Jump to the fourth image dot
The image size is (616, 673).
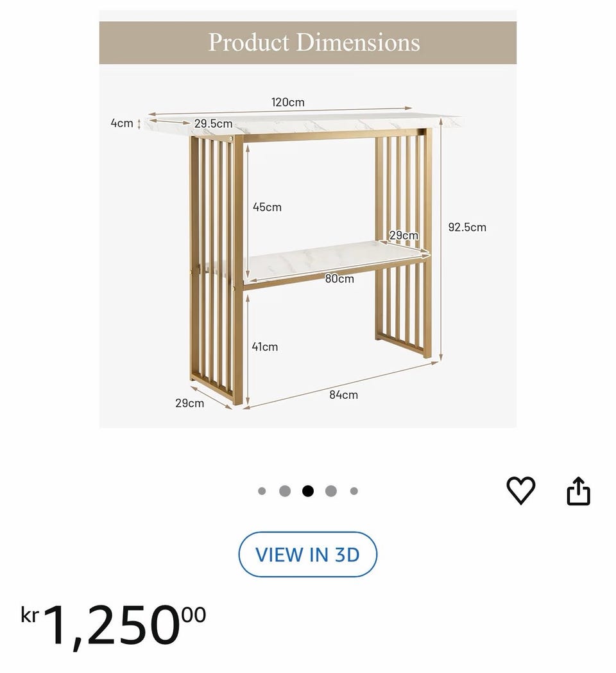click(331, 491)
